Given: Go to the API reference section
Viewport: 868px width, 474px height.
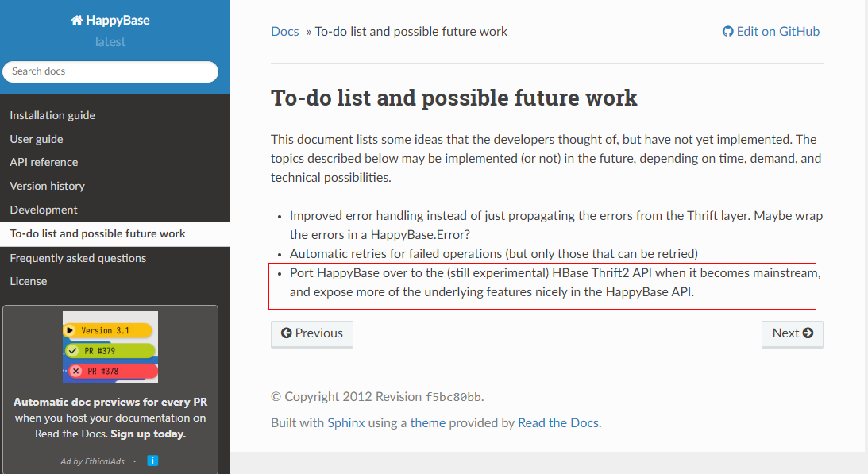Looking at the screenshot, I should (44, 162).
